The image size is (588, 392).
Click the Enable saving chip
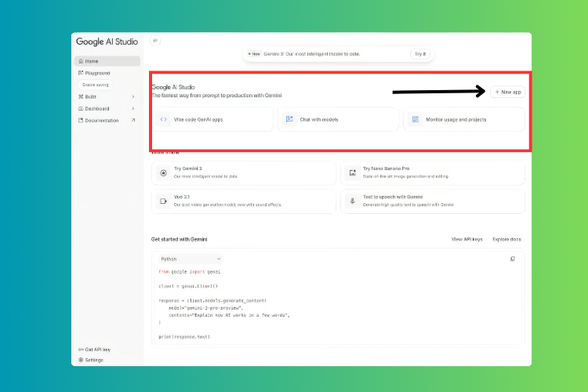tap(95, 85)
